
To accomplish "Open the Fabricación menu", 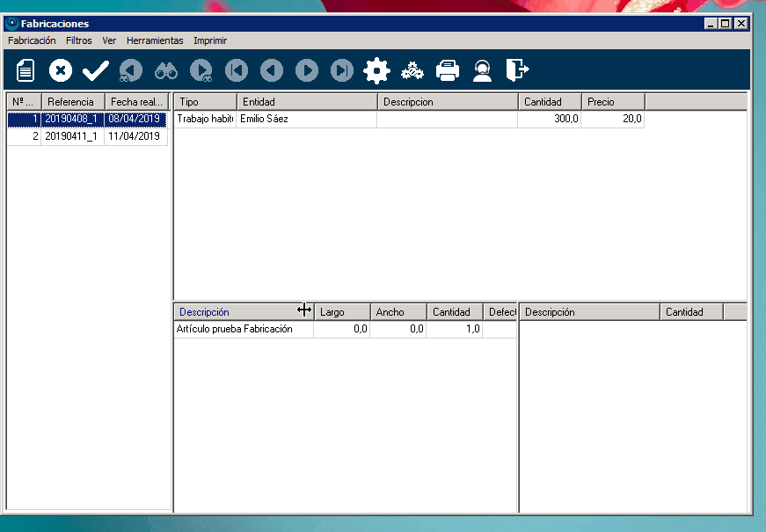I will [32, 40].
